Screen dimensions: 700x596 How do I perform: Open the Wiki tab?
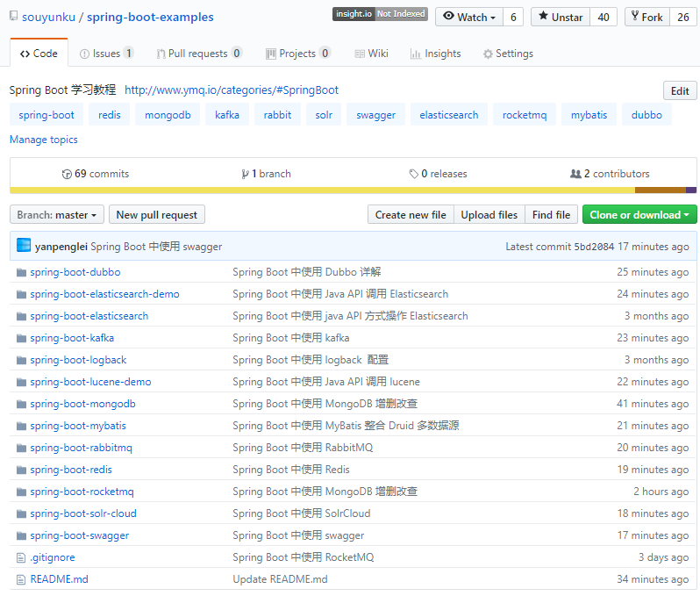coord(371,54)
